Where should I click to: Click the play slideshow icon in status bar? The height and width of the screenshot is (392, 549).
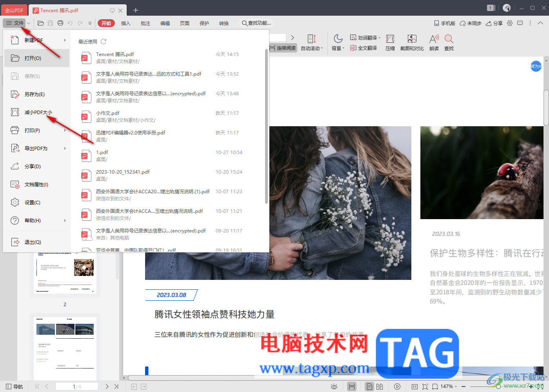coord(397,387)
